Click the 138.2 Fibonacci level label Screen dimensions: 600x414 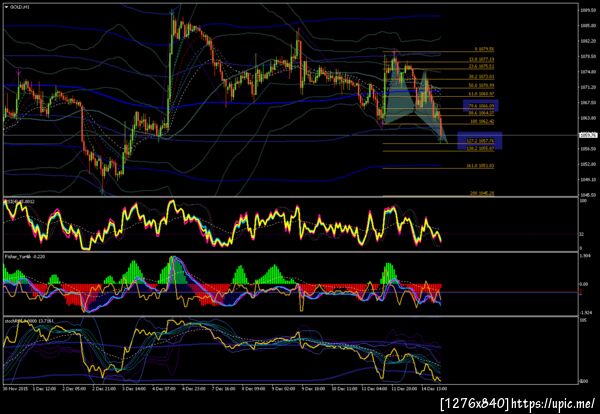coord(480,148)
